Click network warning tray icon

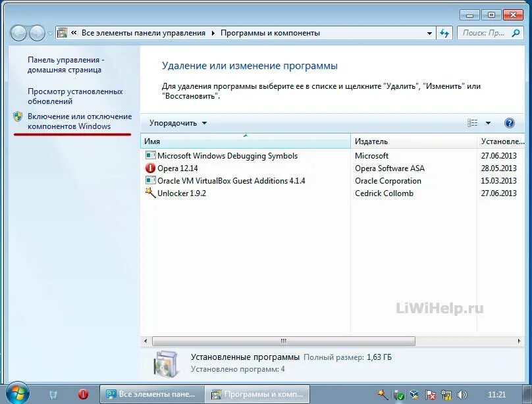[x=446, y=395]
